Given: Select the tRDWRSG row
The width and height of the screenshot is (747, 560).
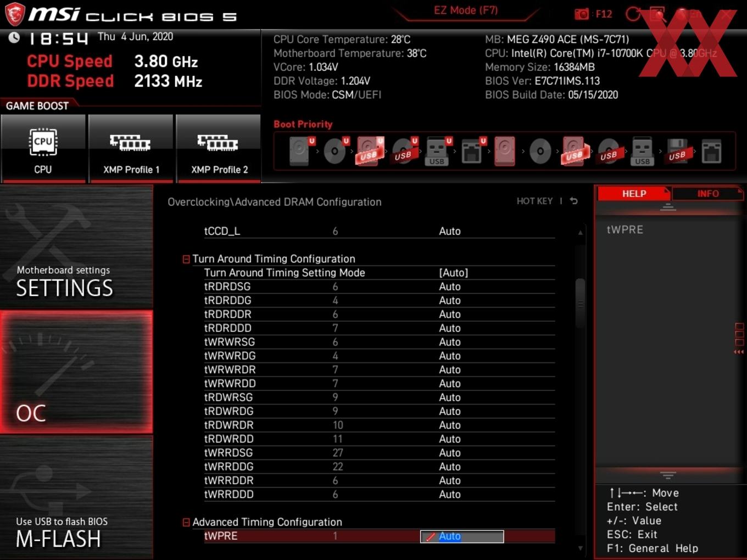Looking at the screenshot, I should (x=379, y=397).
